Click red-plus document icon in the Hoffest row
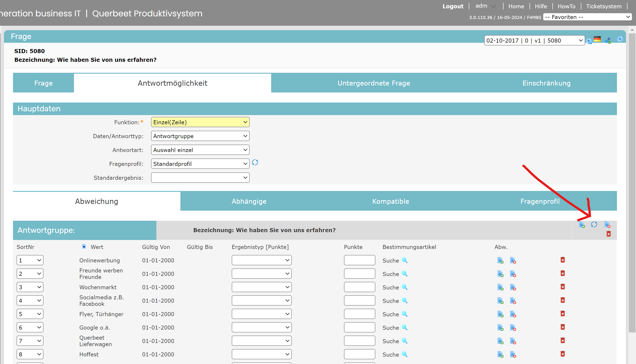The image size is (636, 364). tap(513, 354)
